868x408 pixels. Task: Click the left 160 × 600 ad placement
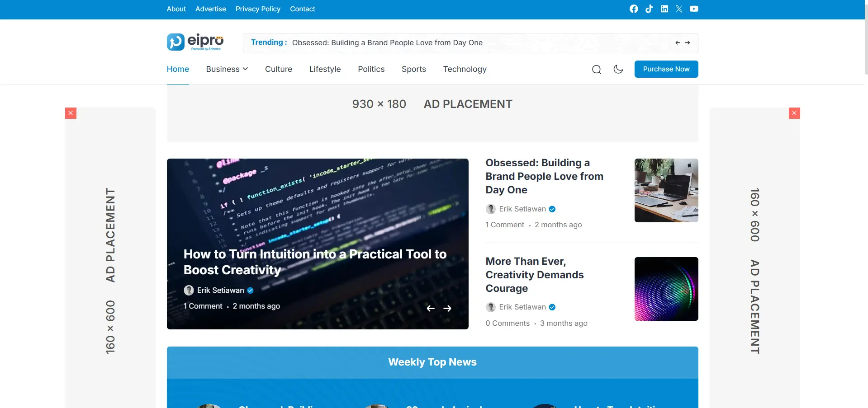(x=110, y=258)
